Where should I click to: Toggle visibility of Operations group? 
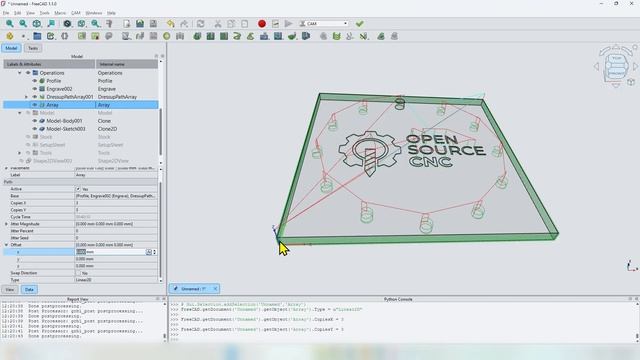(x=28, y=73)
